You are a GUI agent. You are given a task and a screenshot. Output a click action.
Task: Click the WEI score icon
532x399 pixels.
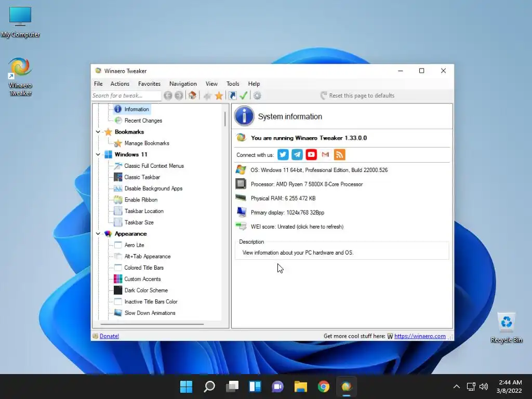point(241,227)
